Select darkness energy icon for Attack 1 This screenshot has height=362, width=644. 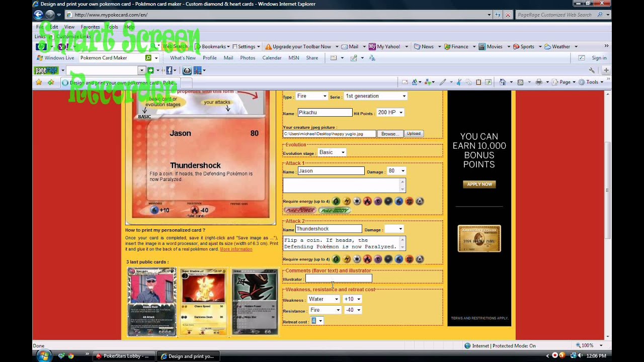click(x=388, y=201)
